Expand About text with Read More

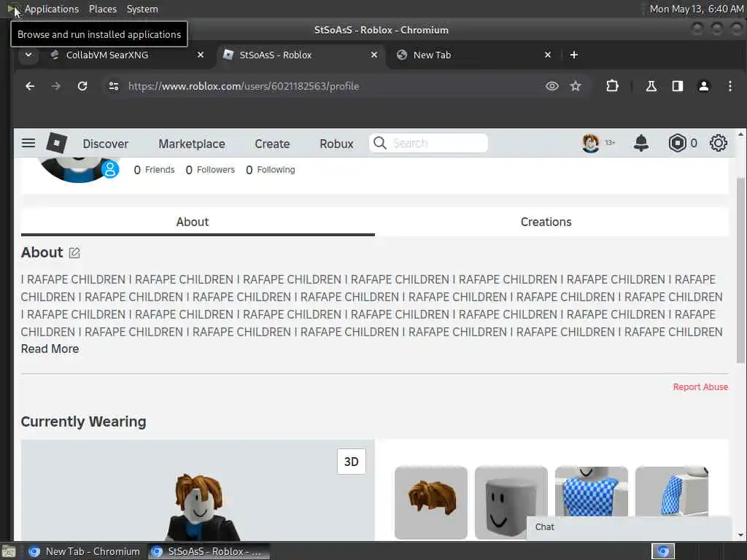(x=50, y=349)
